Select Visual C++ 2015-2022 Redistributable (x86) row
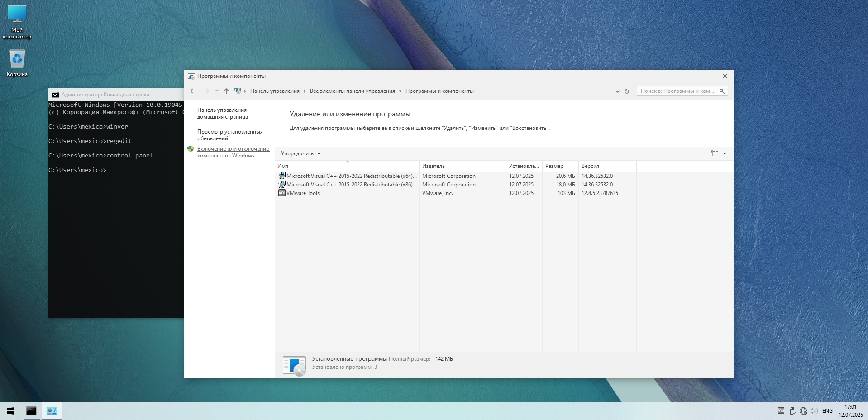This screenshot has height=420, width=868. [455, 185]
